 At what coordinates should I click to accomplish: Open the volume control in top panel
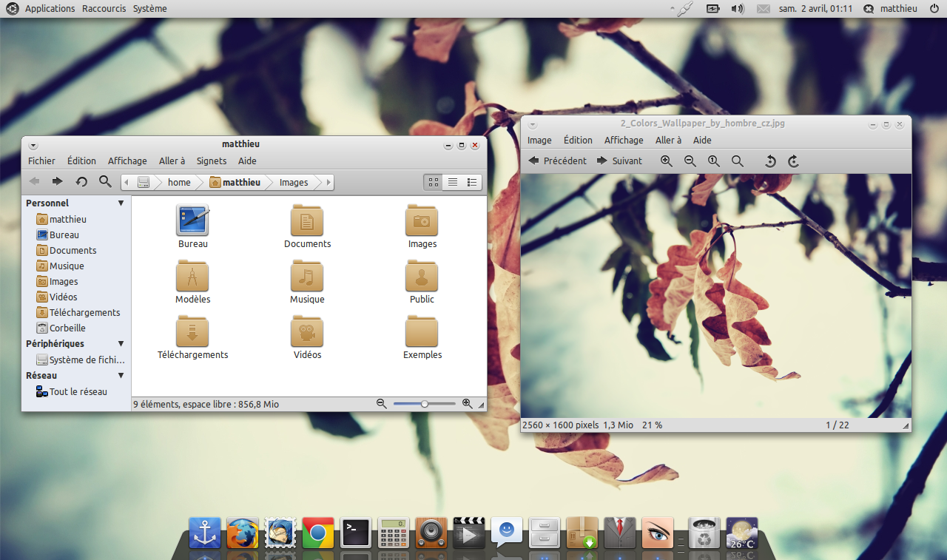click(737, 9)
